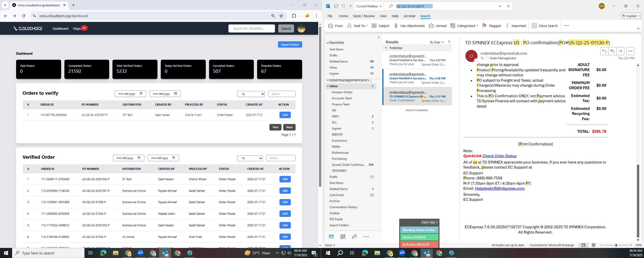
Task: Open Zoom from the left taskbar
Action: click(140, 253)
